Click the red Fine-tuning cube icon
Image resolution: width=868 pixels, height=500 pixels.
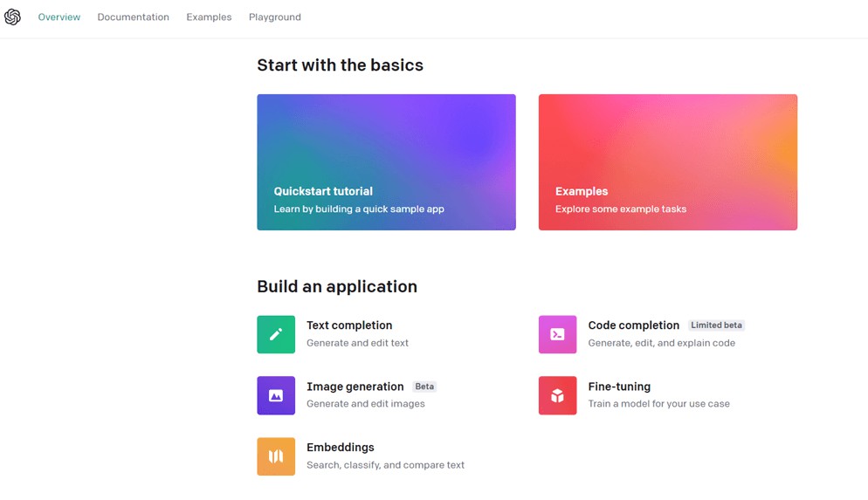tap(557, 395)
